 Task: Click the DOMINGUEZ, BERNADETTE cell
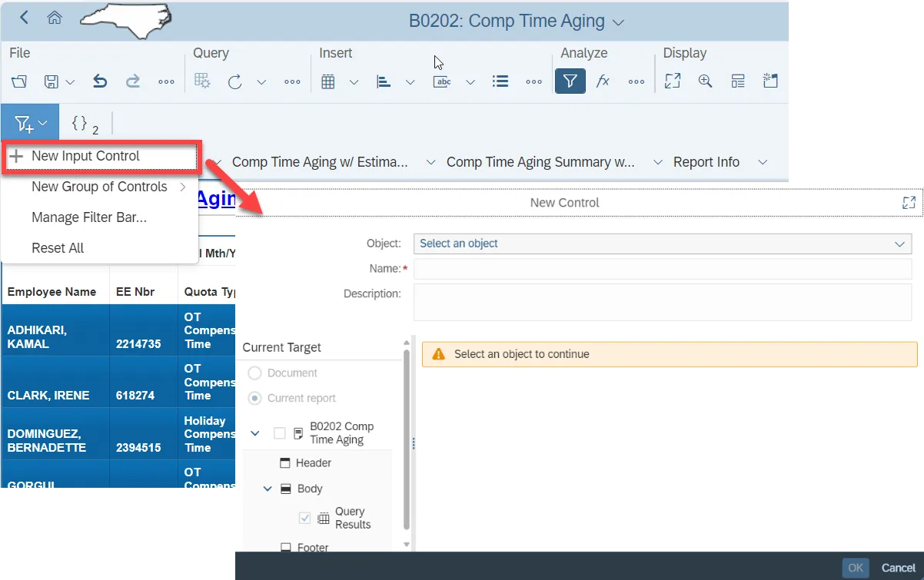tap(55, 433)
